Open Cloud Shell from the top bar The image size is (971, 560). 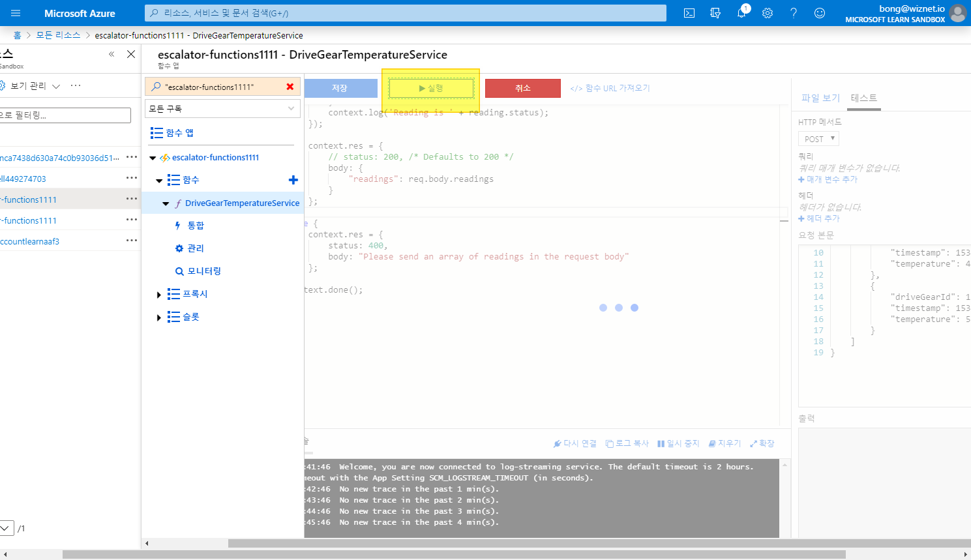(689, 13)
